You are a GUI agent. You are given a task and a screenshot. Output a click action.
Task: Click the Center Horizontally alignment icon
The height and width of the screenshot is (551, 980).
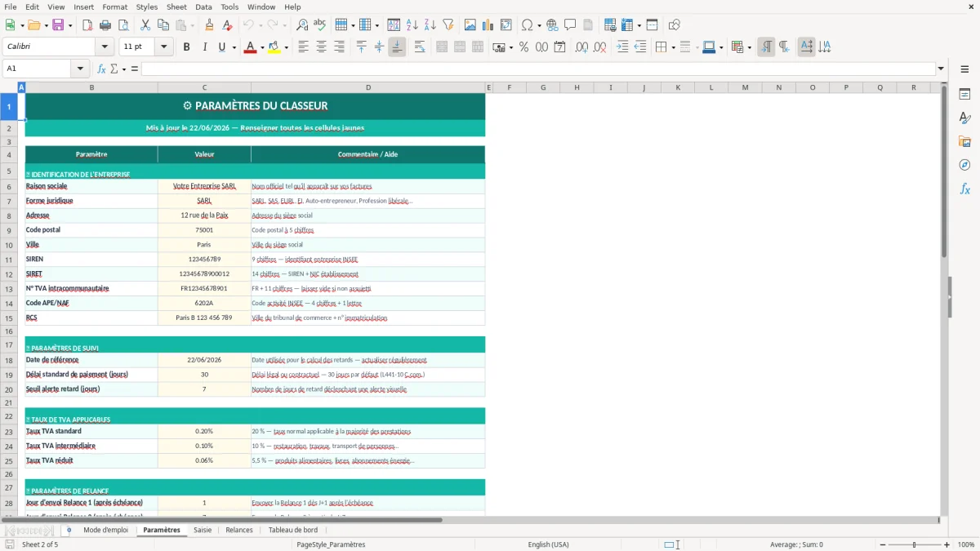(321, 47)
